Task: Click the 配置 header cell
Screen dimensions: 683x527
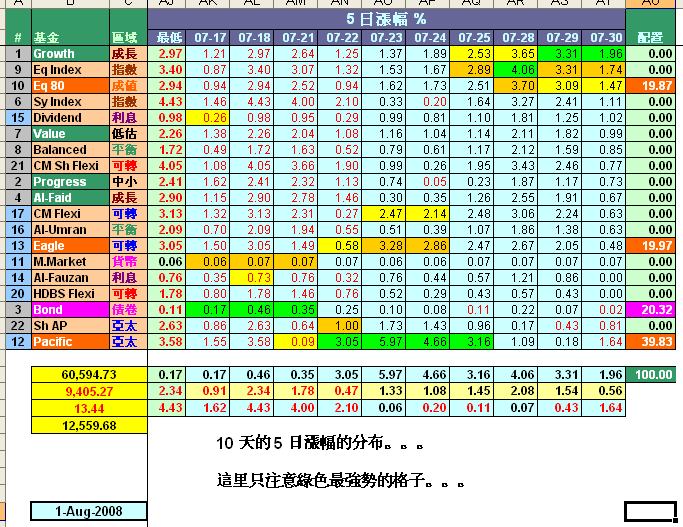Action: pos(654,37)
